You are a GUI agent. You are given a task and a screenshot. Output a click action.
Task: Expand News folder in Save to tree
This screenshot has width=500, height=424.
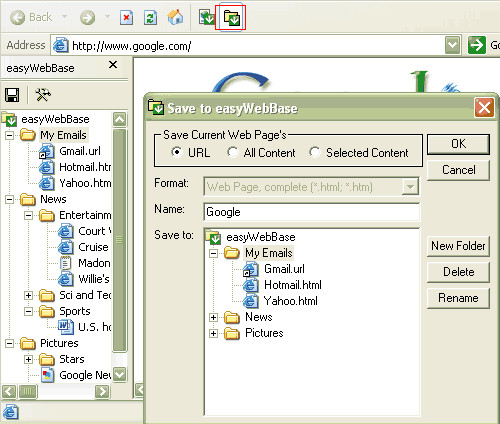[214, 317]
